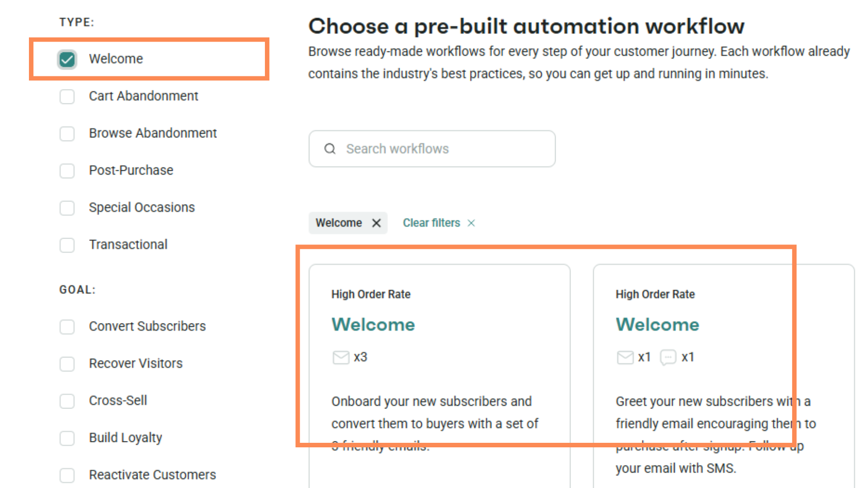Select the Cross-Sell goal checkbox
Screen dimensions: 868x488
67,401
